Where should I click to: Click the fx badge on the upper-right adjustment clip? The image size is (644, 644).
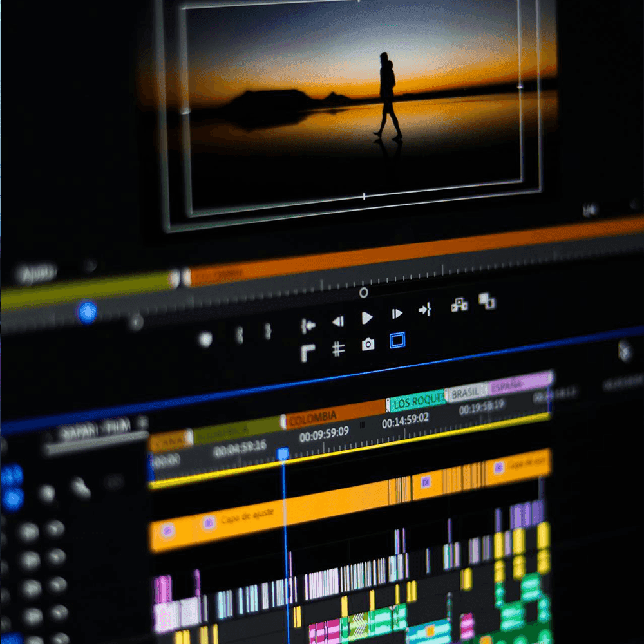(498, 468)
